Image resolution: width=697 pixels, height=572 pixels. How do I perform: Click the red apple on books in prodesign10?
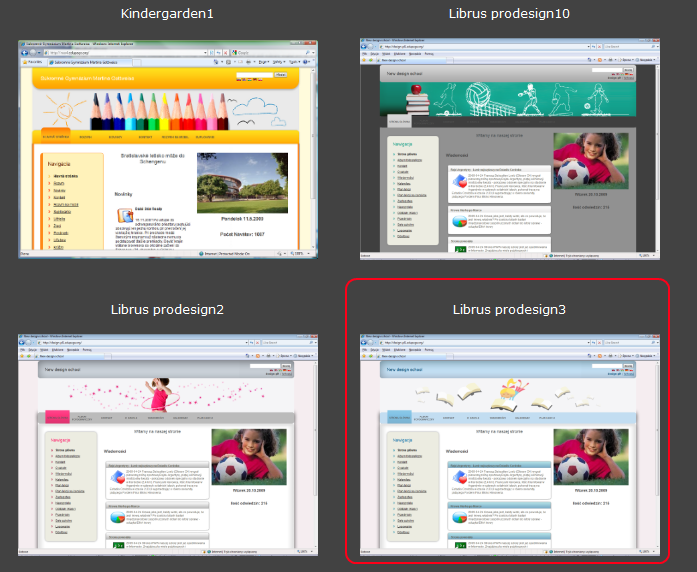tap(416, 89)
